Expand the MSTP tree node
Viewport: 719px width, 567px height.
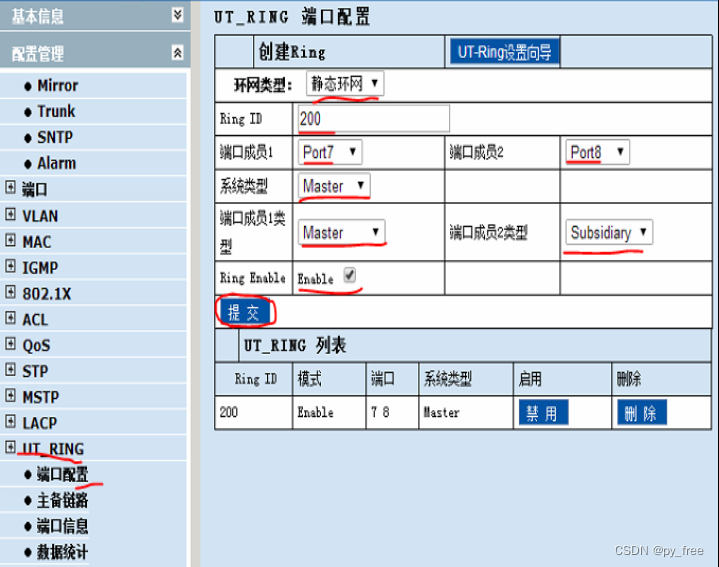coord(10,395)
